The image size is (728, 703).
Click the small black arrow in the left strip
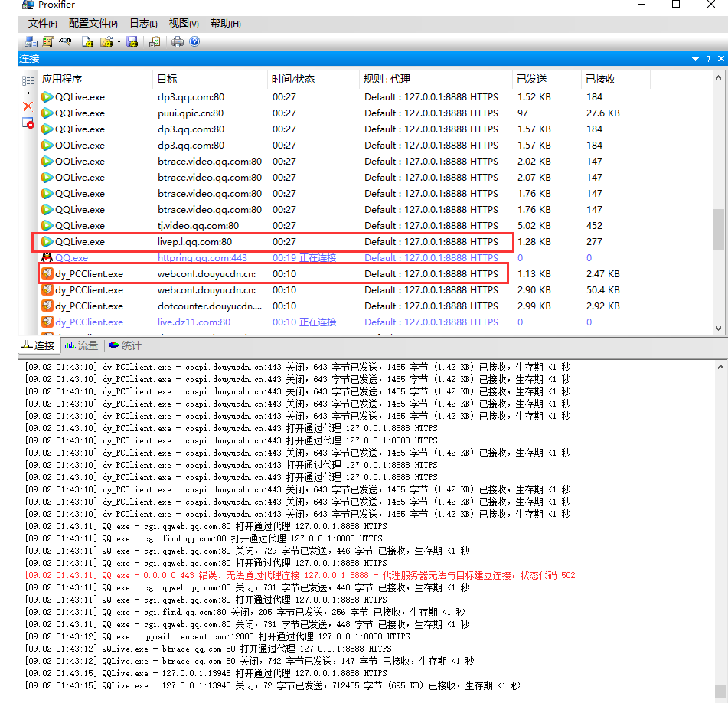[x=28, y=93]
